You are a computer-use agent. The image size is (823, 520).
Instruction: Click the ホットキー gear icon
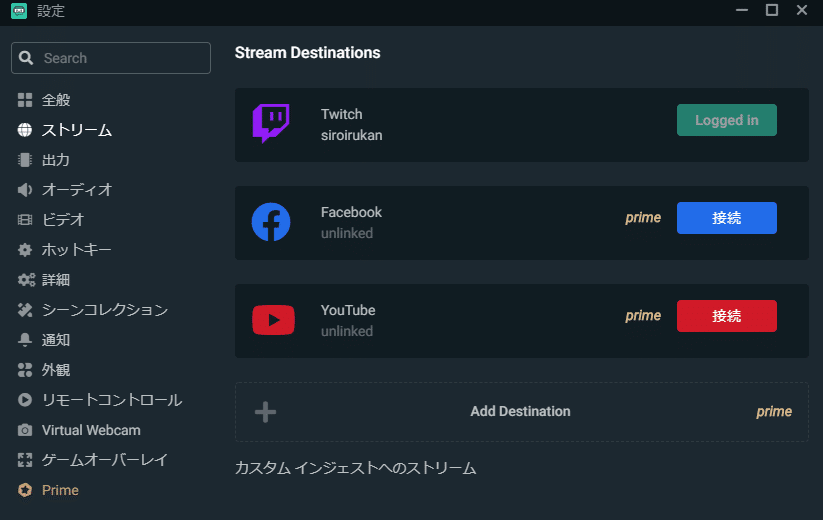tap(25, 250)
